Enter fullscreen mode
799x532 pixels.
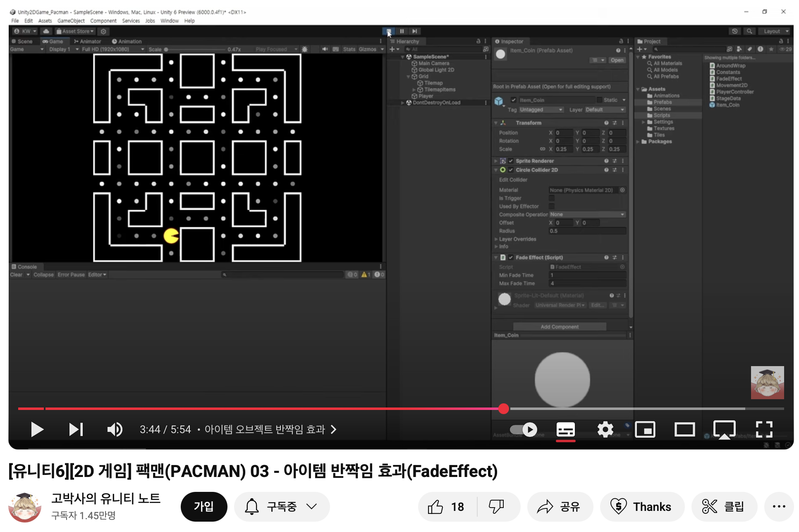pos(764,429)
